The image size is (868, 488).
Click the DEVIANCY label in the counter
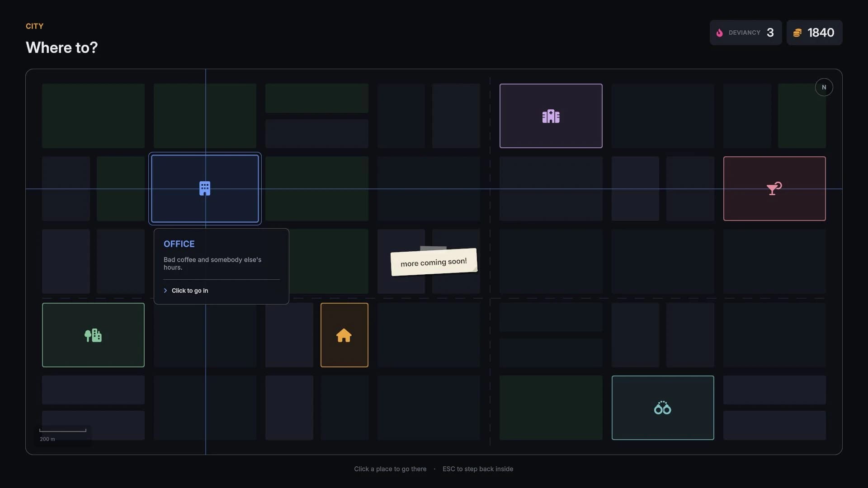click(744, 33)
